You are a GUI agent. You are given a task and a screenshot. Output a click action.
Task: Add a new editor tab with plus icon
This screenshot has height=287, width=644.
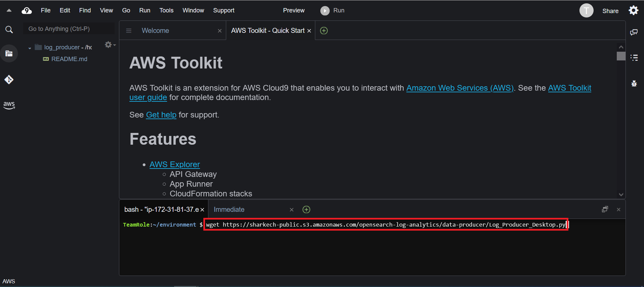pyautogui.click(x=324, y=31)
